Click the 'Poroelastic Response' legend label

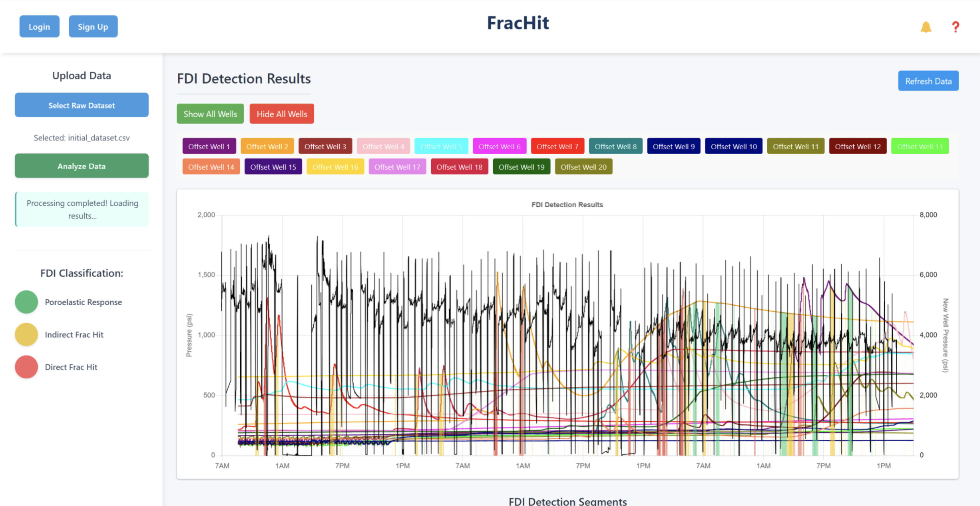[83, 302]
